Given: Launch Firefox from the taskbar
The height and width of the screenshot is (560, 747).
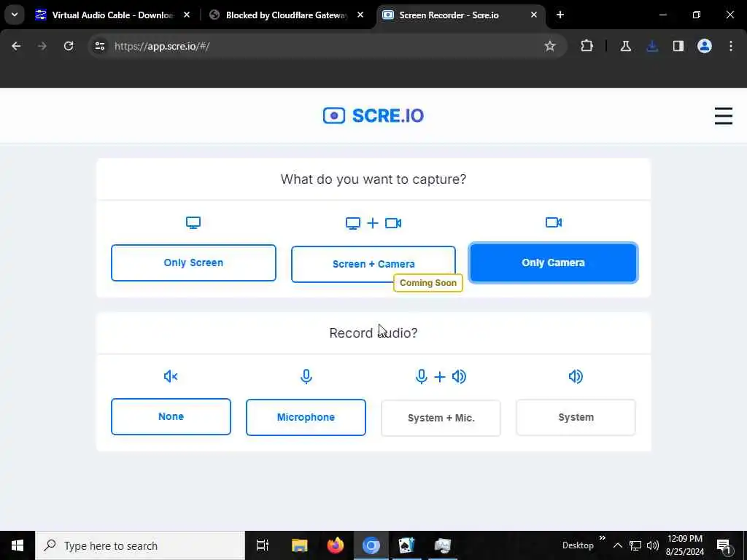Looking at the screenshot, I should pyautogui.click(x=336, y=545).
